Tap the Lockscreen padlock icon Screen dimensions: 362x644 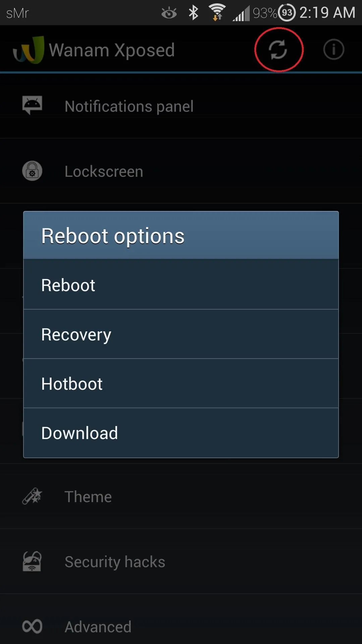click(x=32, y=171)
